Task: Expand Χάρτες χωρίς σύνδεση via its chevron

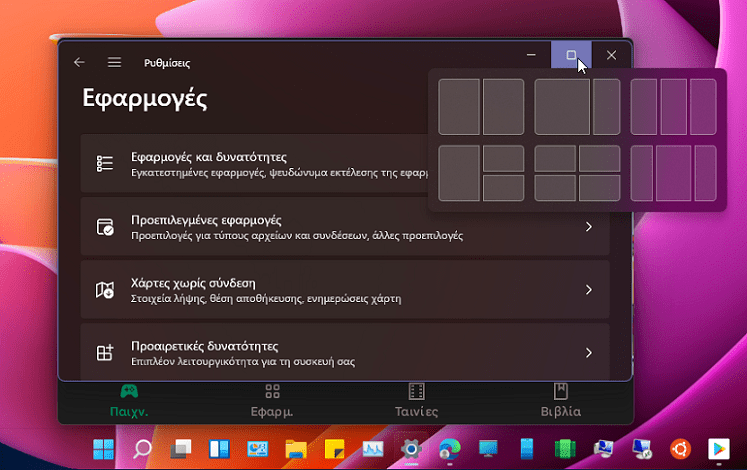Action: click(589, 290)
